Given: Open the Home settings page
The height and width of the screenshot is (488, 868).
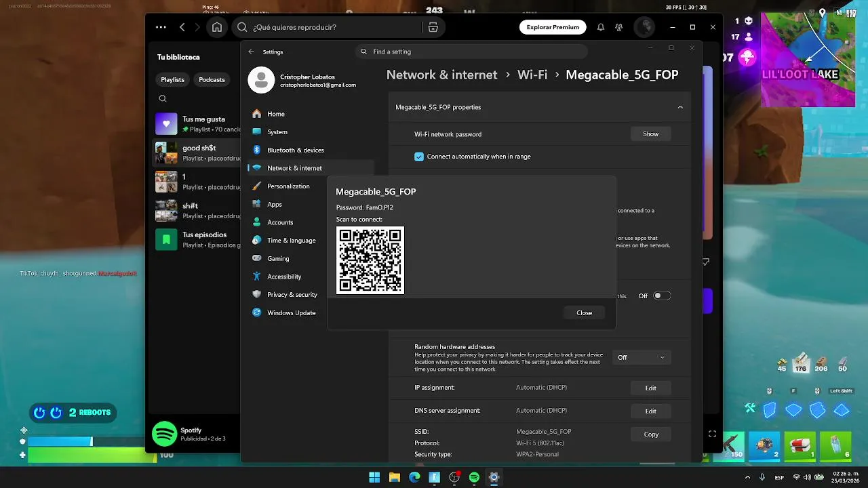Looking at the screenshot, I should coord(311,114).
